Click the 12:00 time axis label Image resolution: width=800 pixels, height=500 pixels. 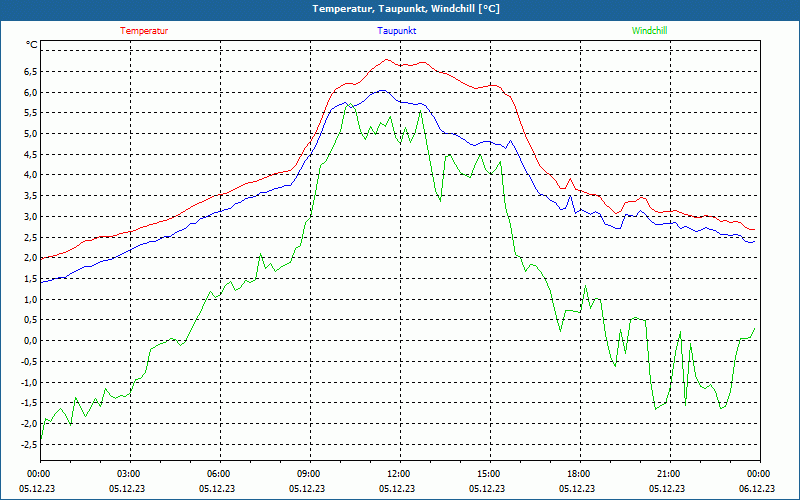397,474
